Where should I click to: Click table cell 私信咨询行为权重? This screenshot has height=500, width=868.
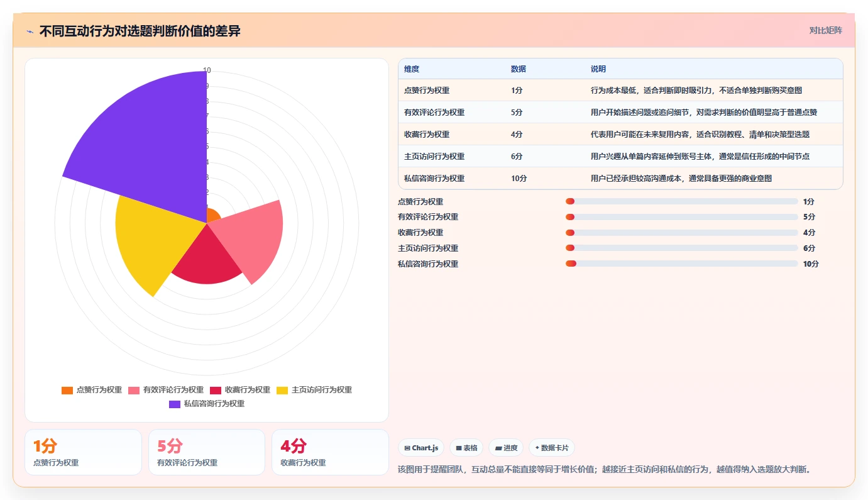[x=434, y=178]
